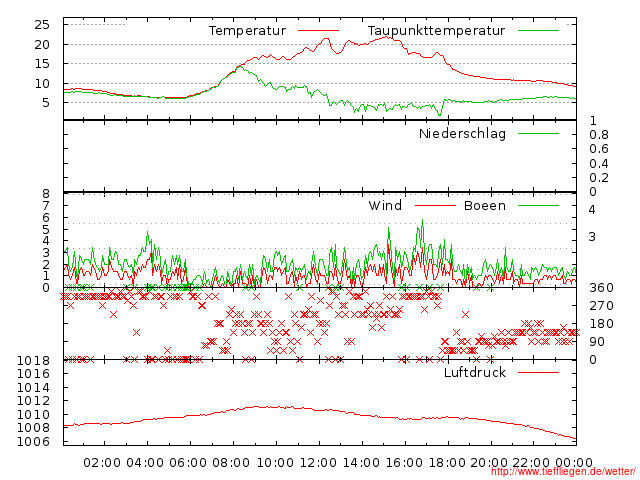Screen dimensions: 640x480
Task: Click the 0.6 precipitation axis value
Action: pyautogui.click(x=599, y=149)
